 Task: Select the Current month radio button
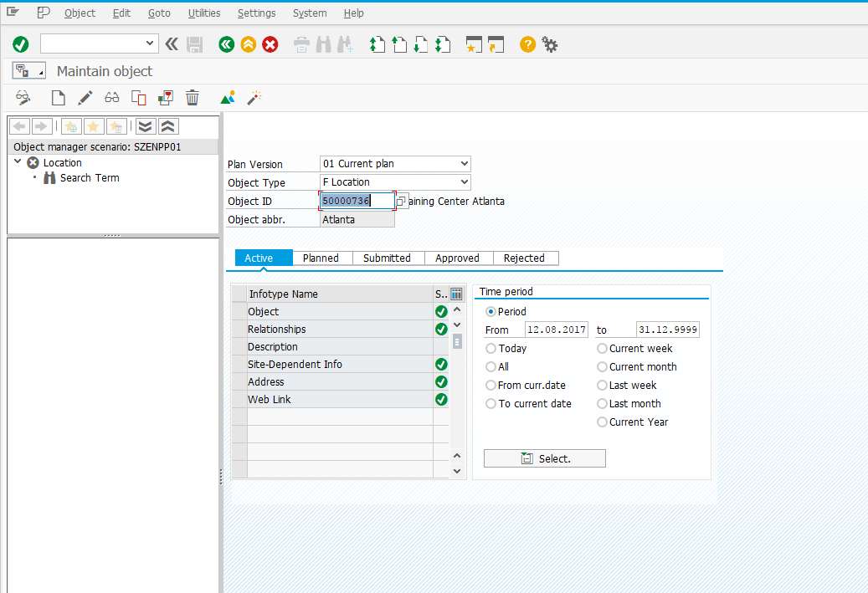tap(602, 366)
